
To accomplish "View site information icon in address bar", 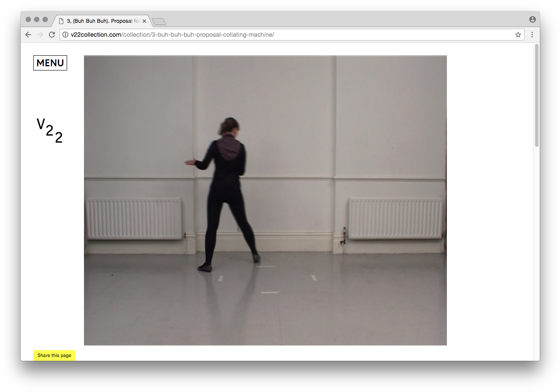I will [65, 35].
